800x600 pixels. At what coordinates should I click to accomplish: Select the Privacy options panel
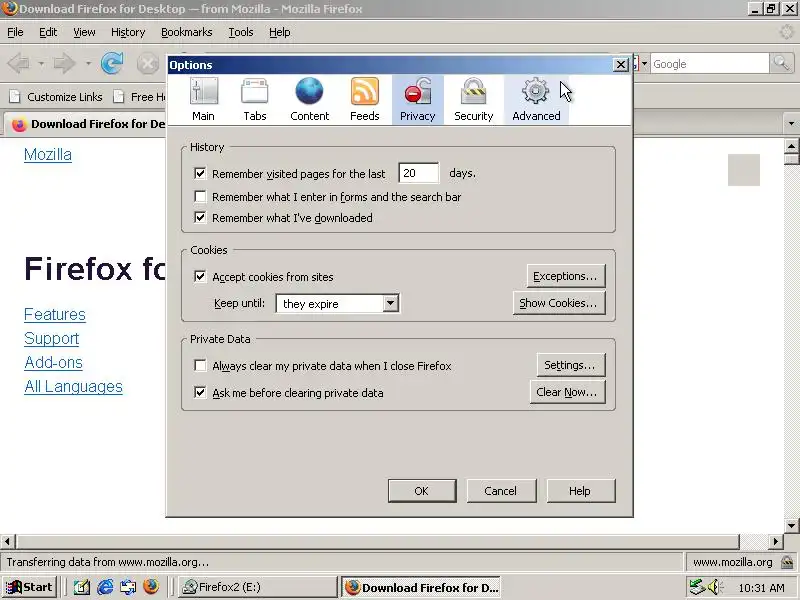pos(417,100)
